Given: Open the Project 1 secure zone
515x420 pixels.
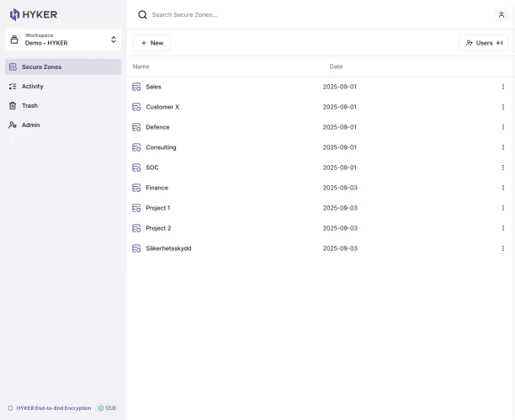Looking at the screenshot, I should (x=158, y=208).
